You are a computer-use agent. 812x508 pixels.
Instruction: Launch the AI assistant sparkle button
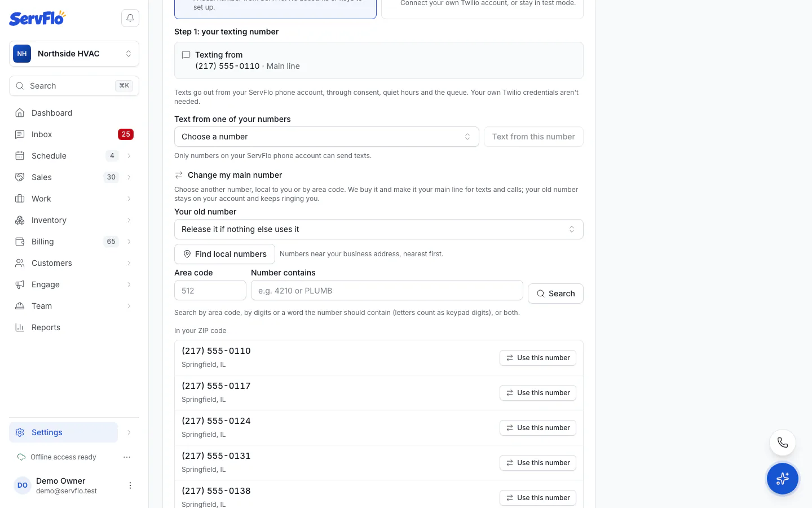(x=783, y=479)
